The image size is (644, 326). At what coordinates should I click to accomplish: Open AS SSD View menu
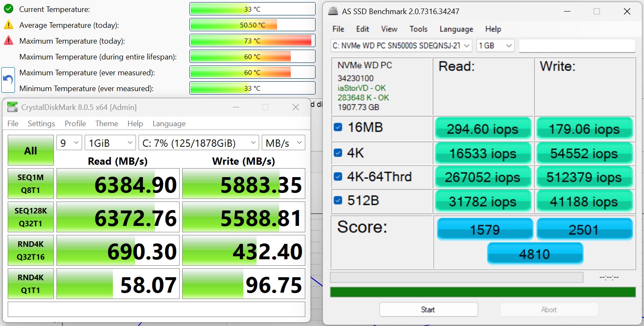(x=389, y=29)
